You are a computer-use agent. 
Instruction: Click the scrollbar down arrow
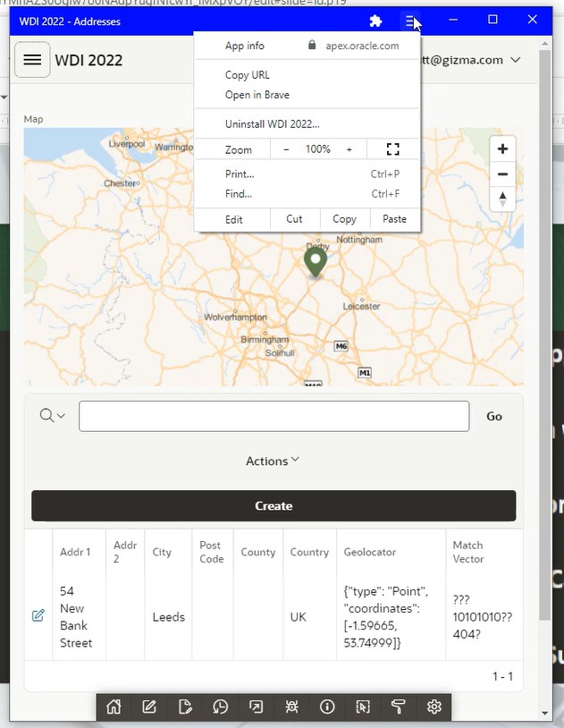coord(545,713)
